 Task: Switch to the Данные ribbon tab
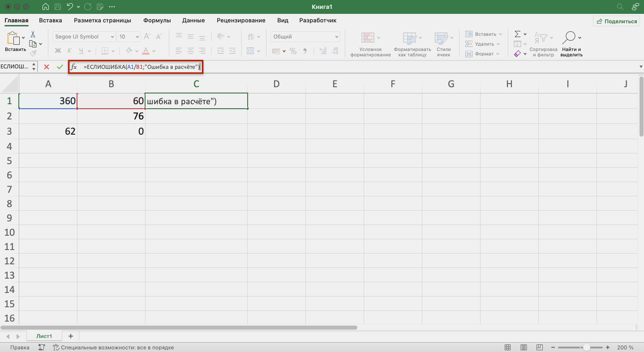point(193,20)
